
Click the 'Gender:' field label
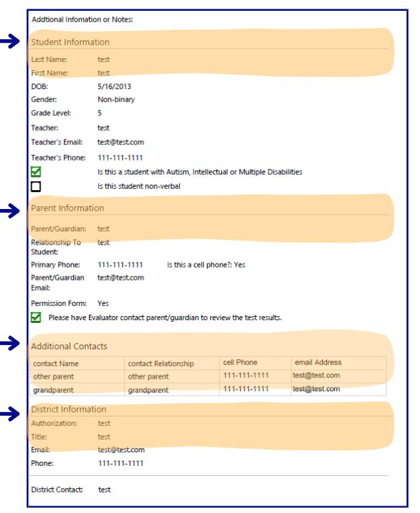(x=44, y=100)
